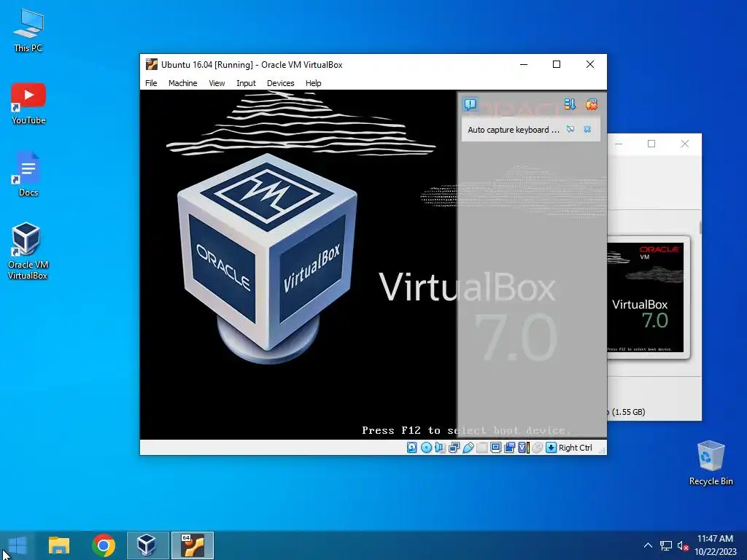Click the notification ordering arrow icon
Screen dimensions: 747x560
coord(570,104)
